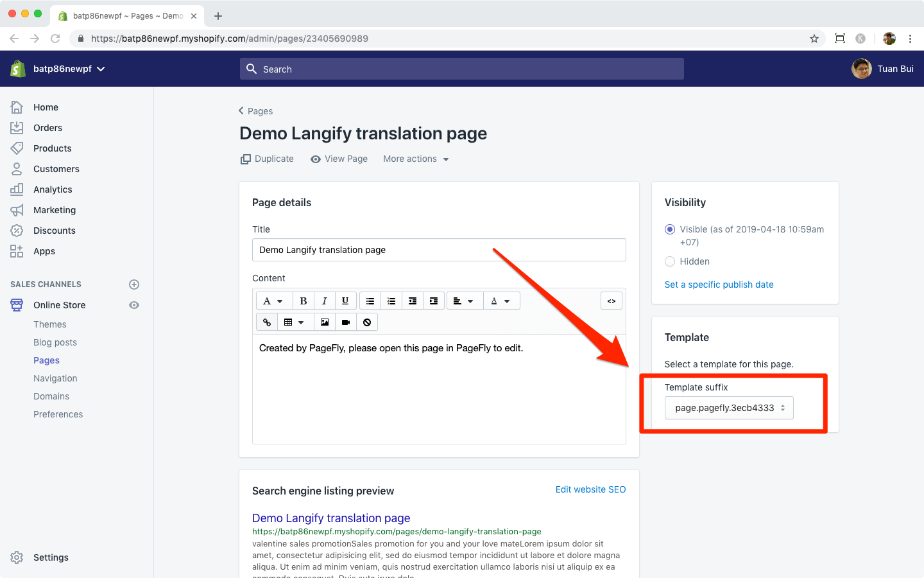View online store eye icon
The image size is (924, 578).
pos(134,305)
